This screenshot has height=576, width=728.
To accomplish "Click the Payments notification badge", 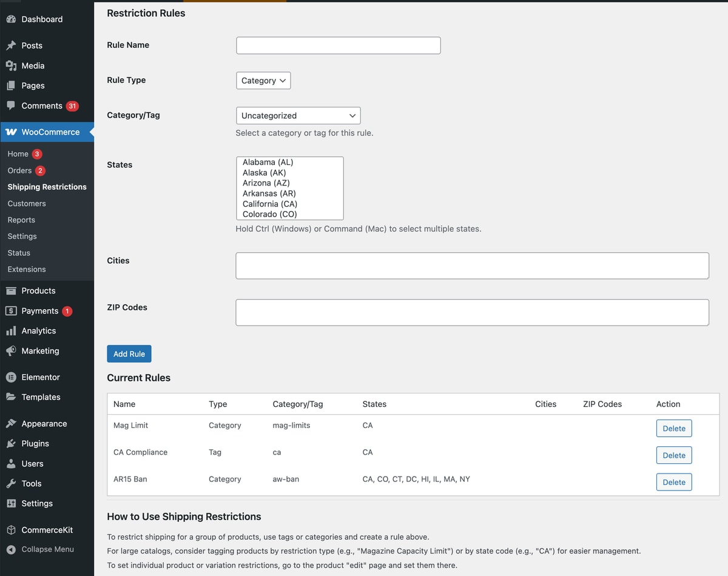I will point(67,311).
